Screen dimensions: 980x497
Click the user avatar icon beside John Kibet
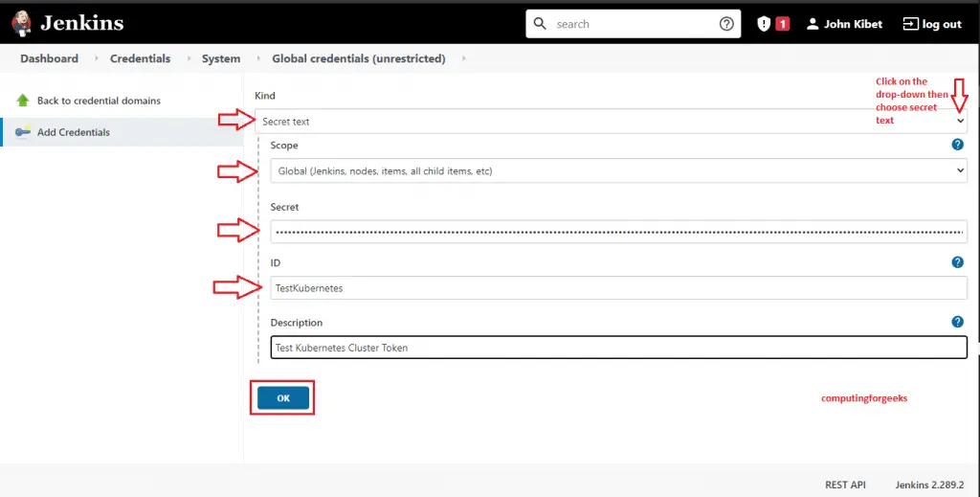(813, 24)
